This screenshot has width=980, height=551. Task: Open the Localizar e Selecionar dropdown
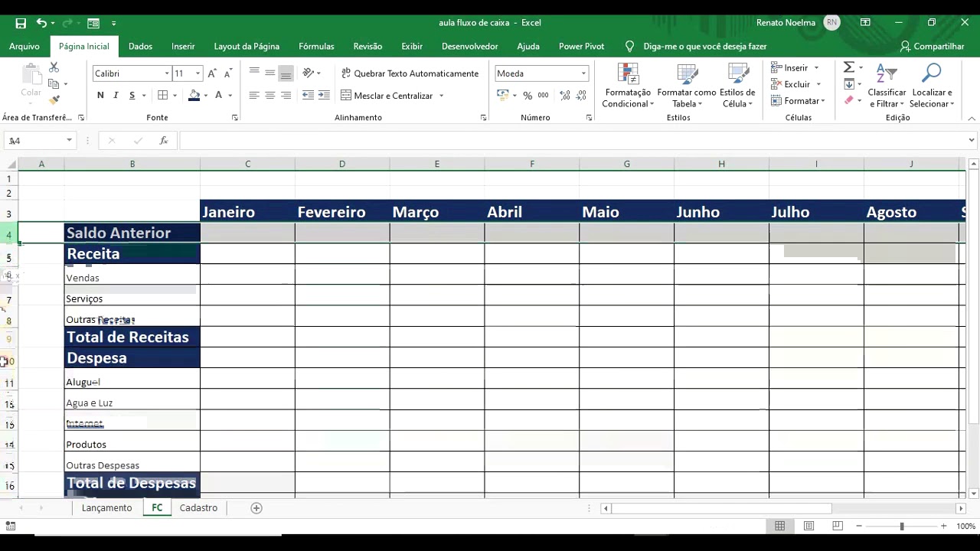(932, 86)
